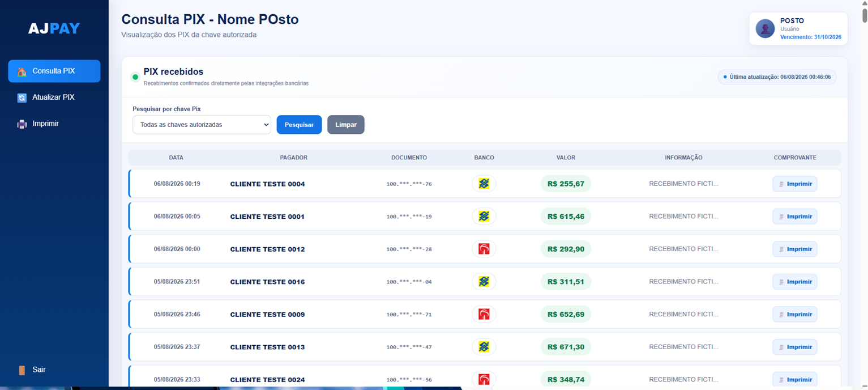This screenshot has height=390, width=868.
Task: Click the PAGADOR column header
Action: pos(293,158)
